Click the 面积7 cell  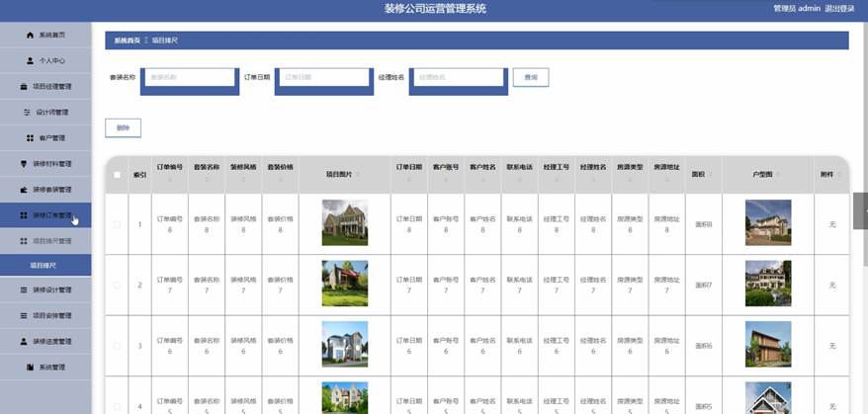[x=704, y=285]
